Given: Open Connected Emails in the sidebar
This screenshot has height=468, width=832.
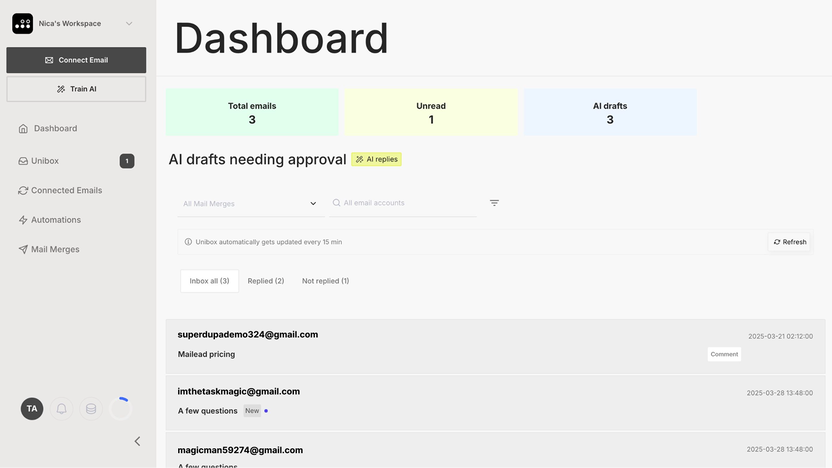Looking at the screenshot, I should pos(60,190).
